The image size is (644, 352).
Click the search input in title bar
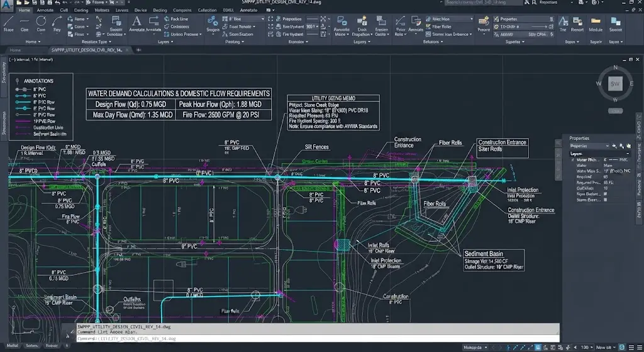(484, 3)
